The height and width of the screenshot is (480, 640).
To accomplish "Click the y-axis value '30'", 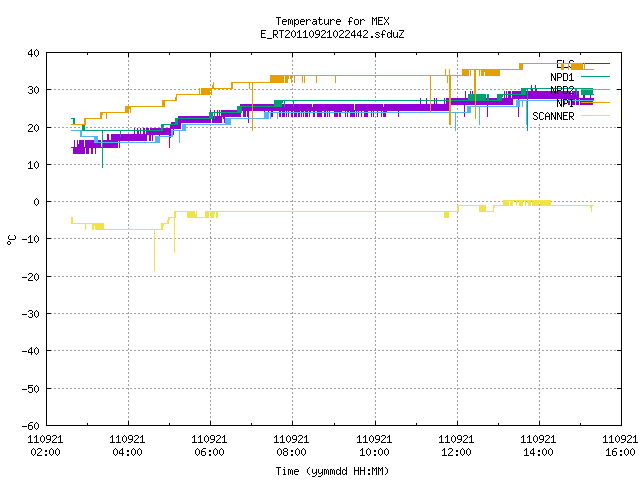I will tap(33, 90).
